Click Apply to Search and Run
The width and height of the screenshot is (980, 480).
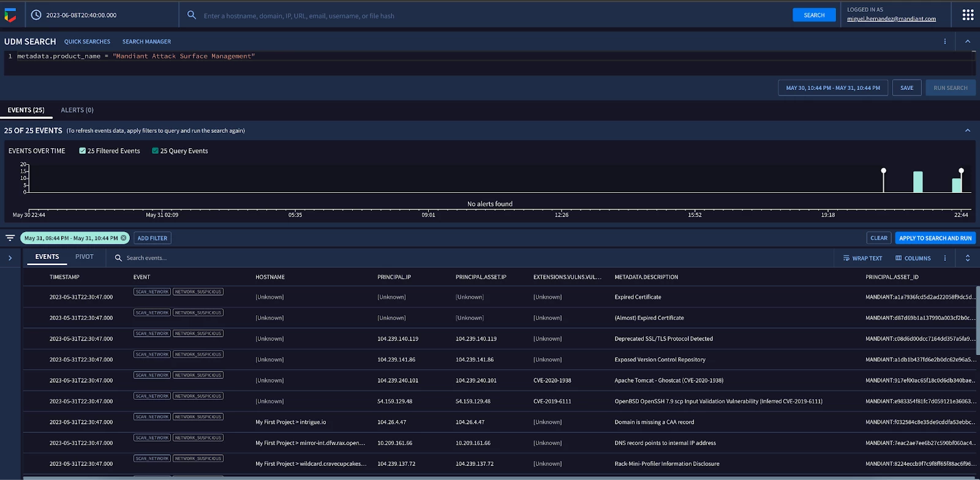click(x=935, y=238)
